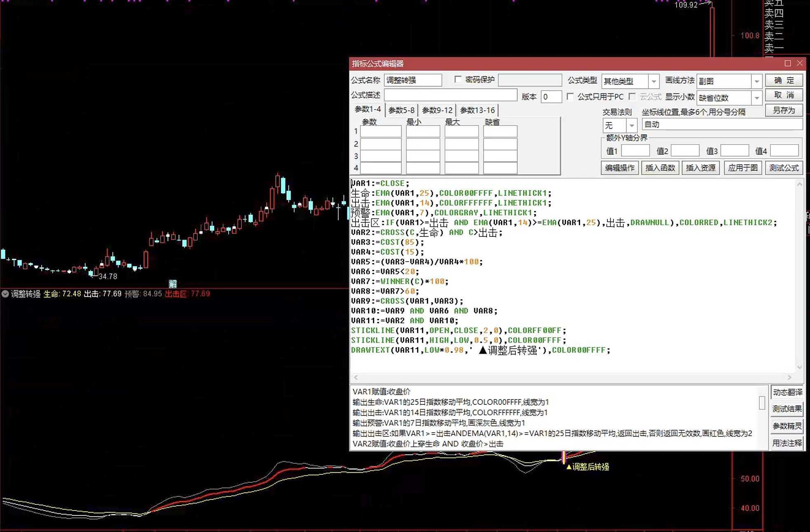Click the 109.92 high price label
The image size is (810, 532).
(686, 5)
